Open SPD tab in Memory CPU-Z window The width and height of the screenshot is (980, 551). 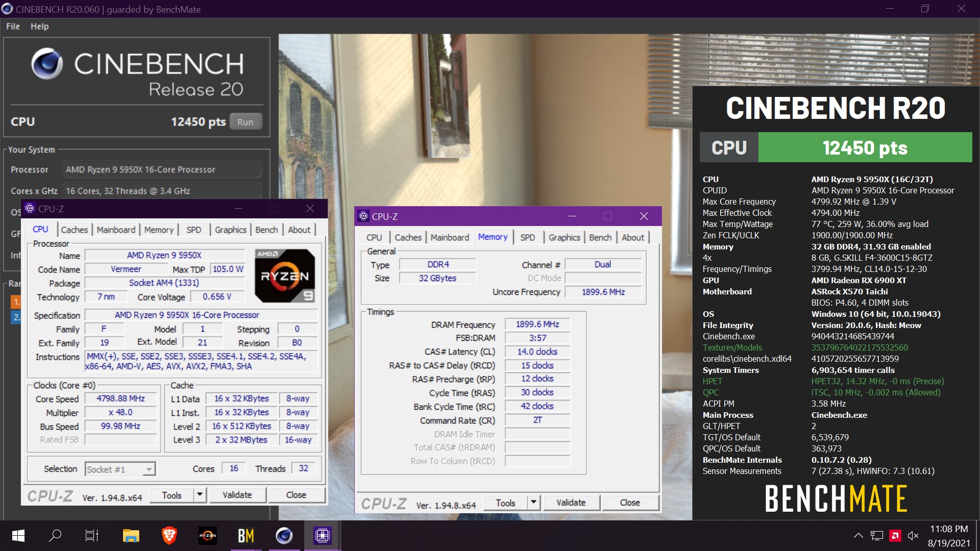pos(527,237)
